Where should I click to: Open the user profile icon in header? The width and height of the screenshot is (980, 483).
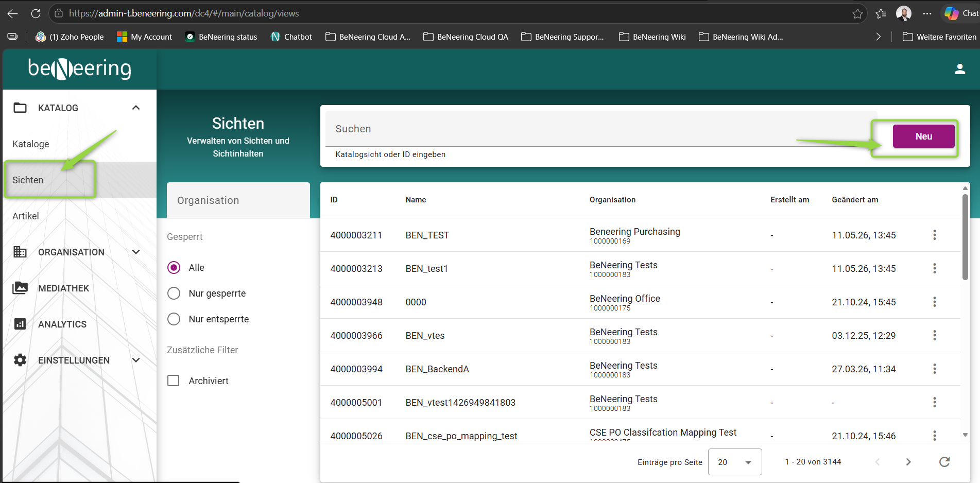click(959, 69)
